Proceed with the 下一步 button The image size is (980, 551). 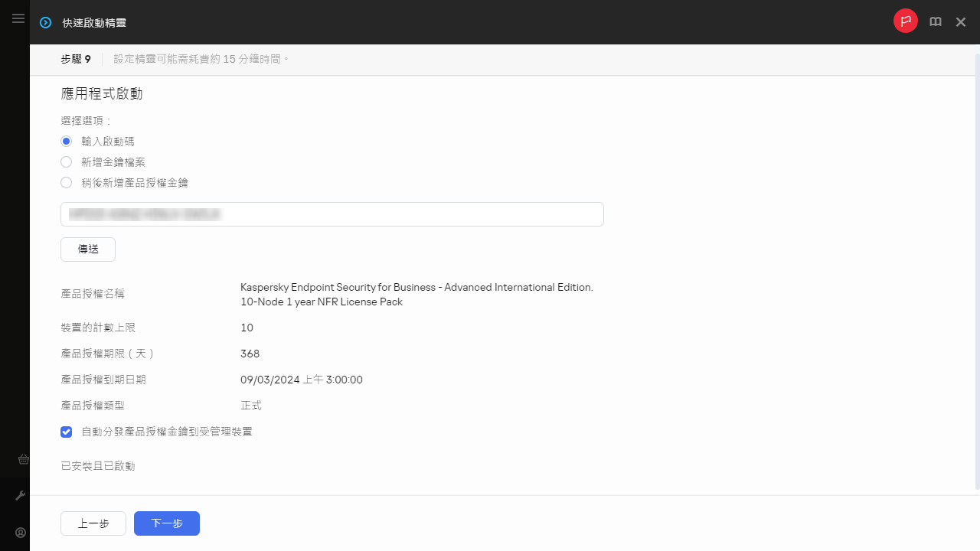pos(167,523)
